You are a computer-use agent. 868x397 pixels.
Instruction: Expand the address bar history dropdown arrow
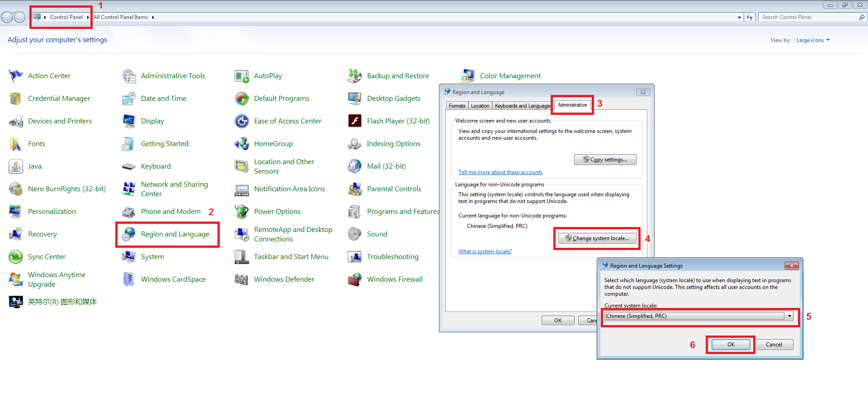739,18
